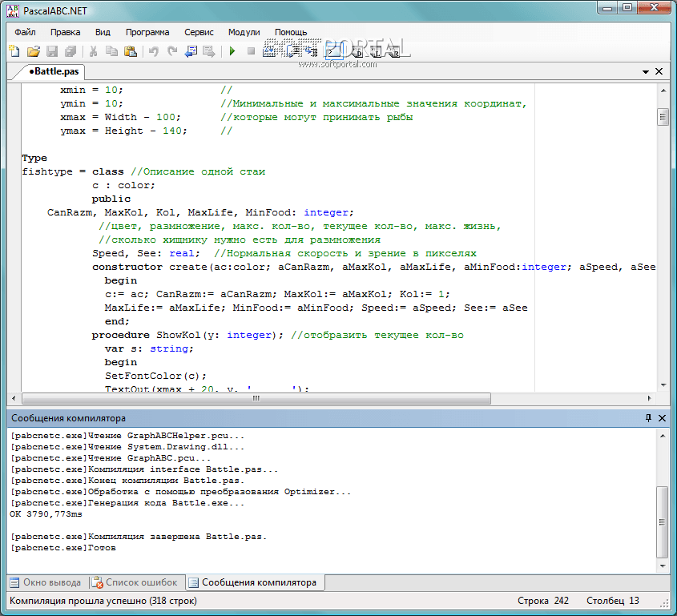Image resolution: width=677 pixels, height=616 pixels.
Task: Switch to the Список ошибок tab
Action: coord(135,582)
